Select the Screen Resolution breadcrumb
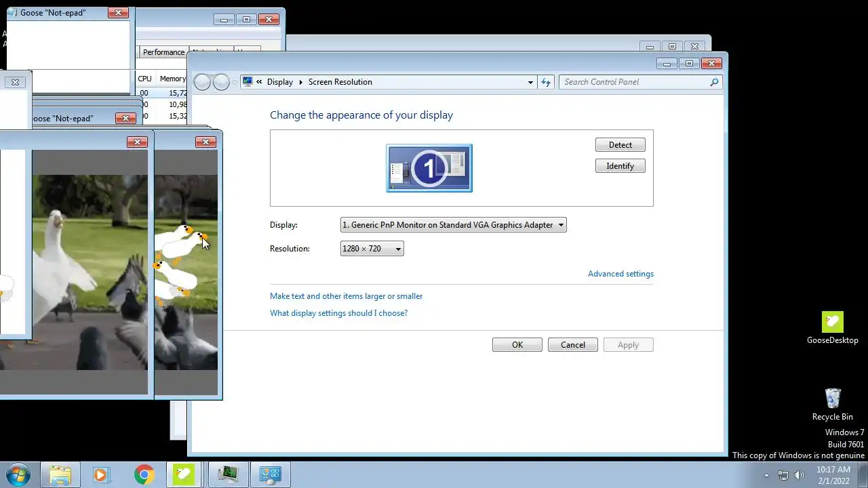 click(340, 82)
